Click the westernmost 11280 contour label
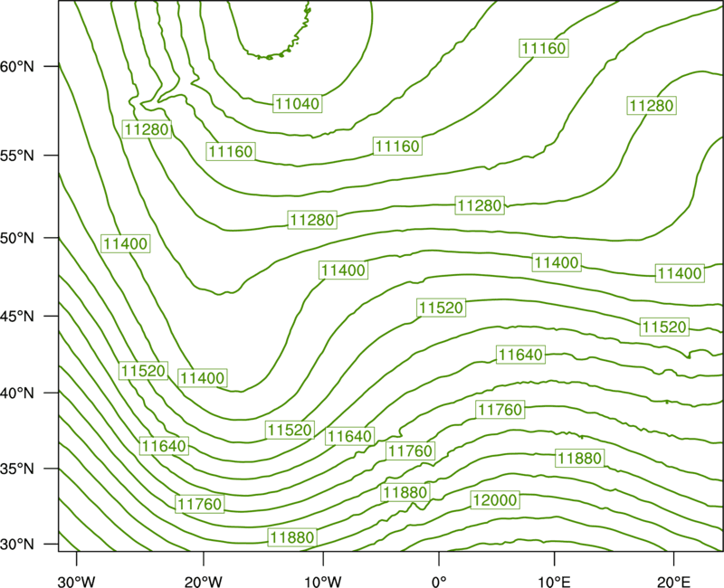The image size is (724, 588). pos(147,129)
